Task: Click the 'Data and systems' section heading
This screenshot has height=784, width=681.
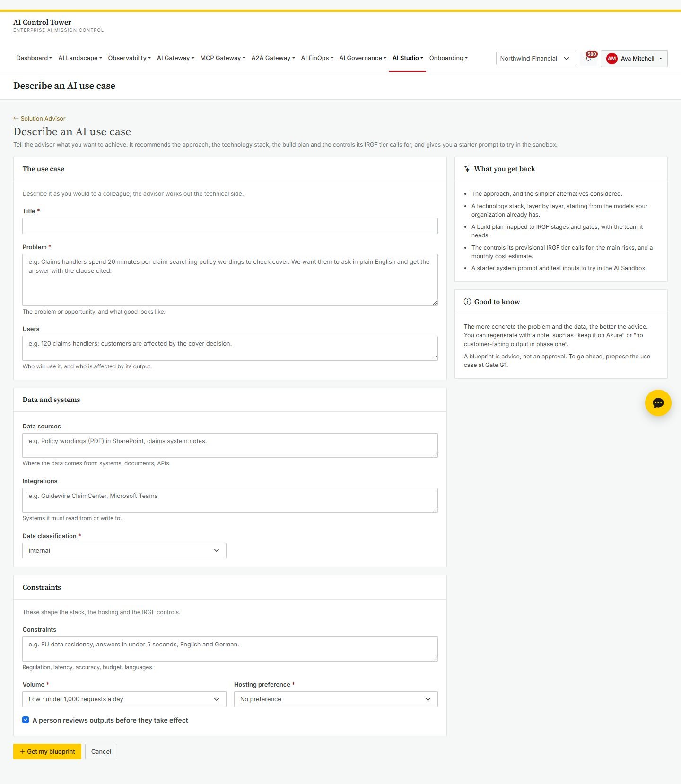Action: [51, 400]
